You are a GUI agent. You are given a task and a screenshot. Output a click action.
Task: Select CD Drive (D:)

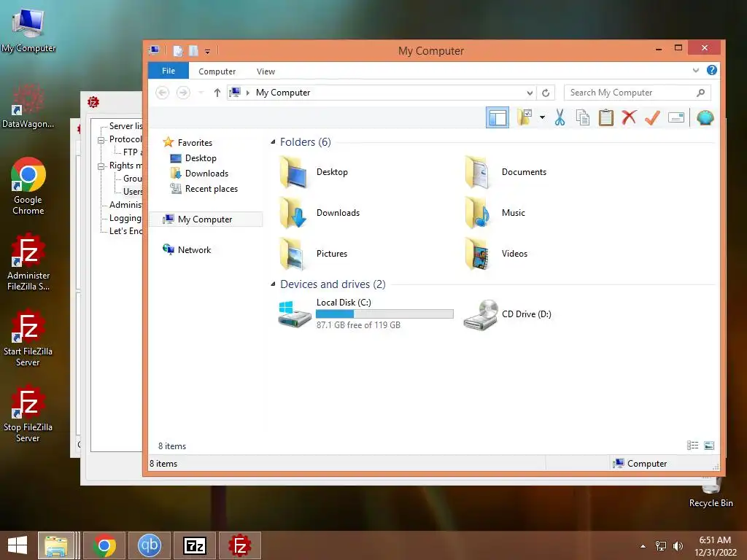coord(508,314)
